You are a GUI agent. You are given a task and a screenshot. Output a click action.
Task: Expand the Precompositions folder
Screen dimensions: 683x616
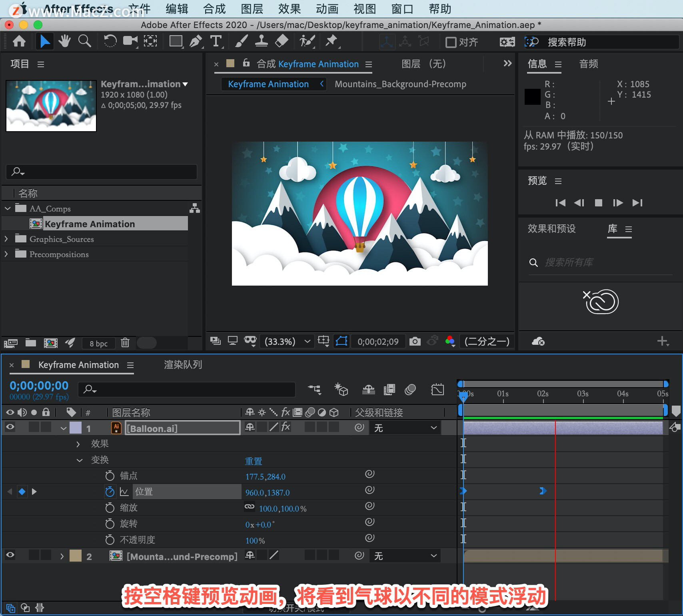click(x=6, y=254)
